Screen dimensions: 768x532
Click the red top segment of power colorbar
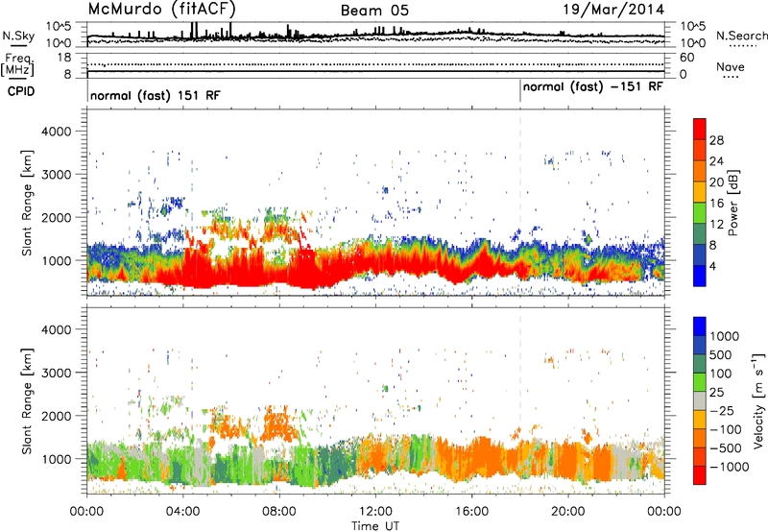[700, 129]
